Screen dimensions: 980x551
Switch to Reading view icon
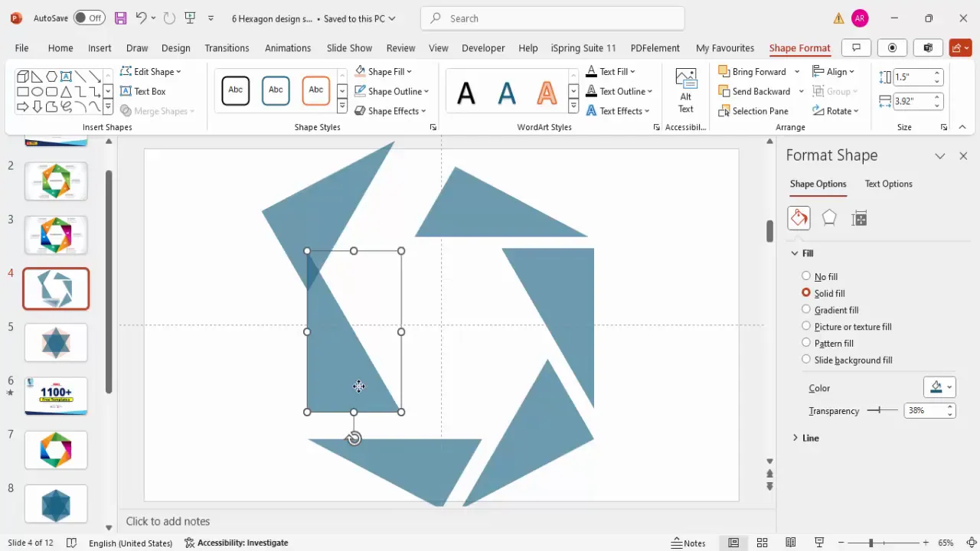point(790,543)
